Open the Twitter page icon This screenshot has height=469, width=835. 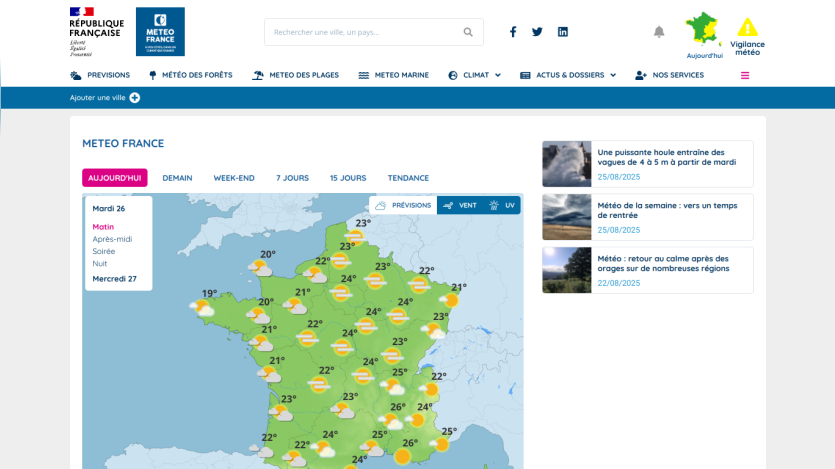click(537, 32)
